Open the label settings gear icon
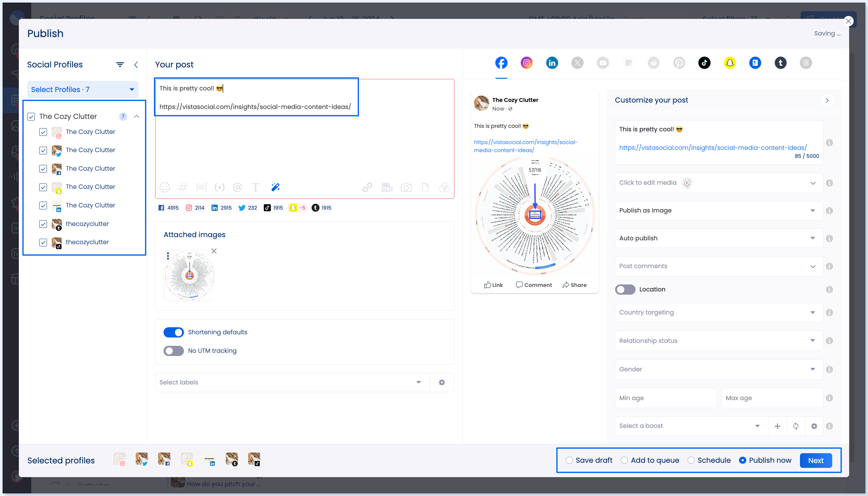This screenshot has width=868, height=496. click(442, 382)
